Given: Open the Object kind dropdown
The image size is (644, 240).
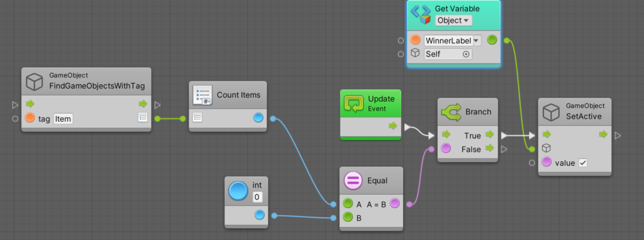Looking at the screenshot, I should (x=453, y=21).
